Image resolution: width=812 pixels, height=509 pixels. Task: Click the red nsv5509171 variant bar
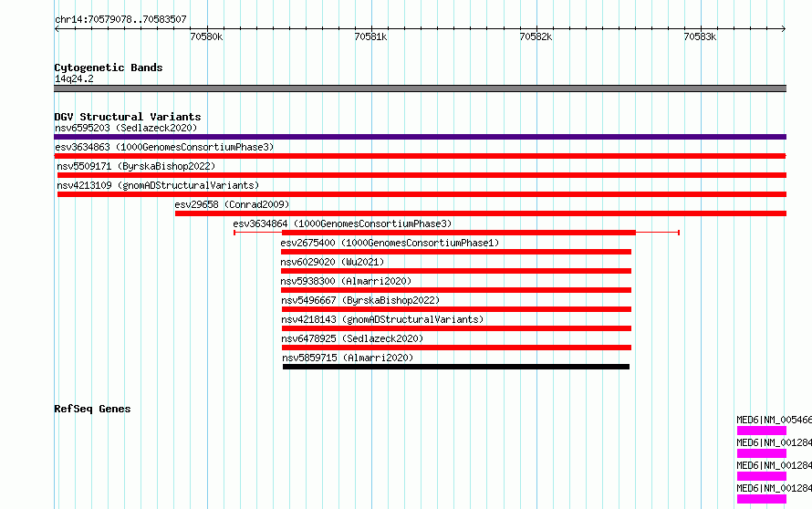pos(422,175)
